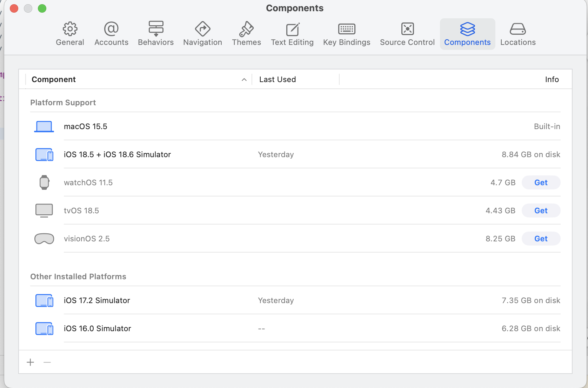
Task: Select the watchOS 11.5 row text
Action: coord(88,182)
